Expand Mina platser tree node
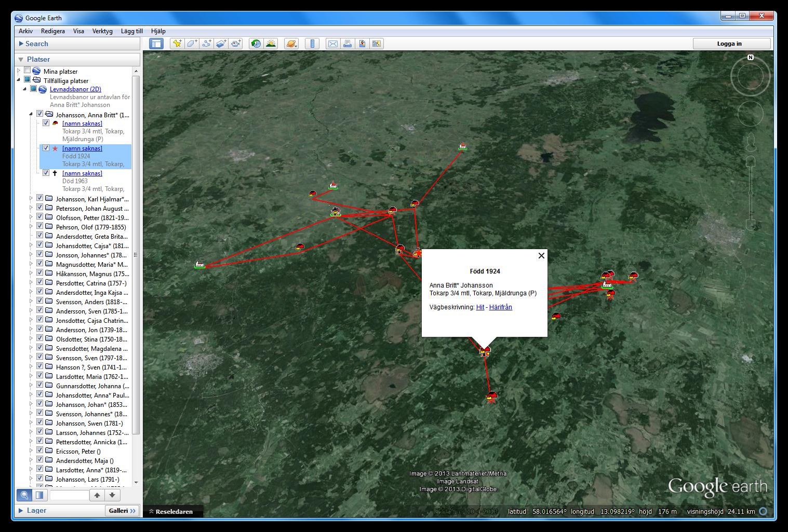 (x=19, y=71)
